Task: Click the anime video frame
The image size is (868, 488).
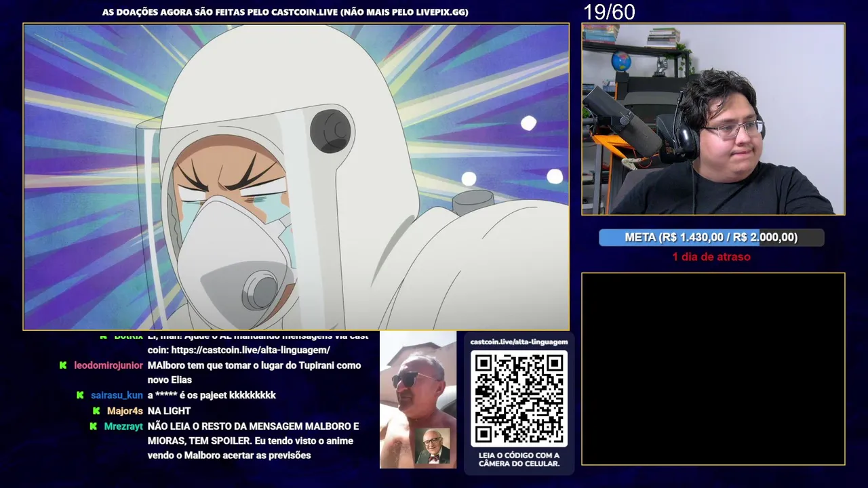Action: click(x=296, y=177)
